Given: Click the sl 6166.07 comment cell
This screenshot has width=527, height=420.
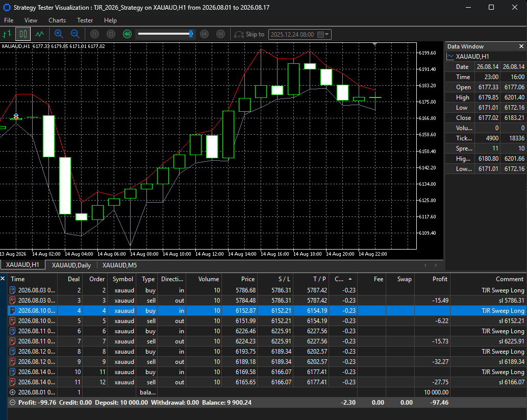Looking at the screenshot, I should click(x=488, y=382).
